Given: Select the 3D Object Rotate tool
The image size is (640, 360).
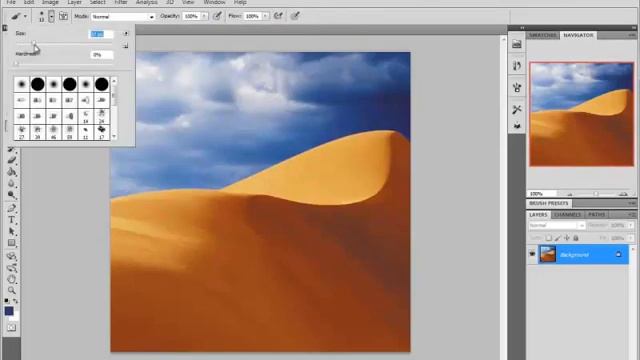Looking at the screenshot, I should (11, 256).
